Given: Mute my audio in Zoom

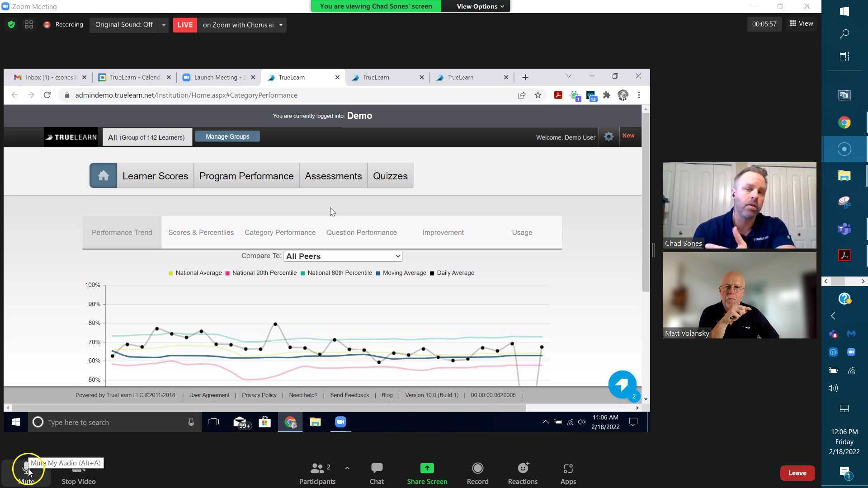Looking at the screenshot, I should pyautogui.click(x=26, y=470).
